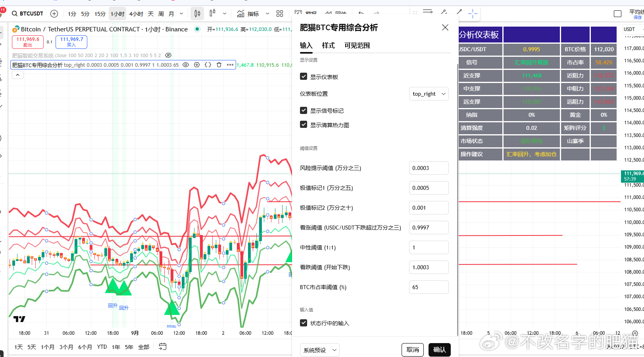Image resolution: width=644 pixels, height=357 pixels.
Task: Select 1小时 interval
Action: pyautogui.click(x=117, y=14)
